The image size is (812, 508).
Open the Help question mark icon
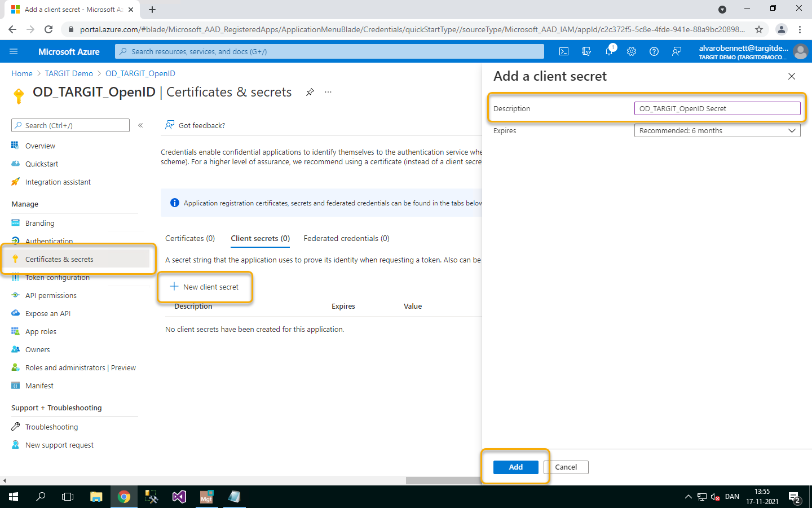654,51
